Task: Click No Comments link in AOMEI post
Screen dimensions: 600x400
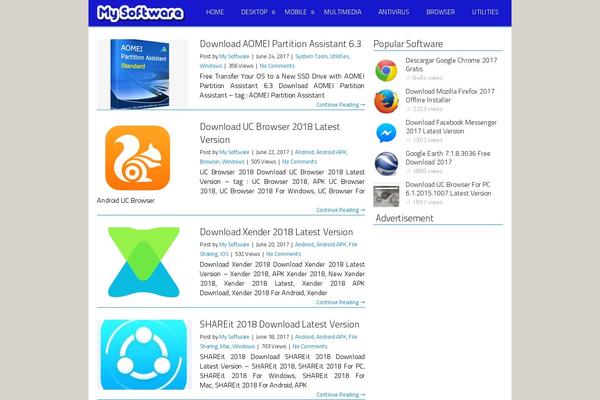Action: [x=277, y=66]
